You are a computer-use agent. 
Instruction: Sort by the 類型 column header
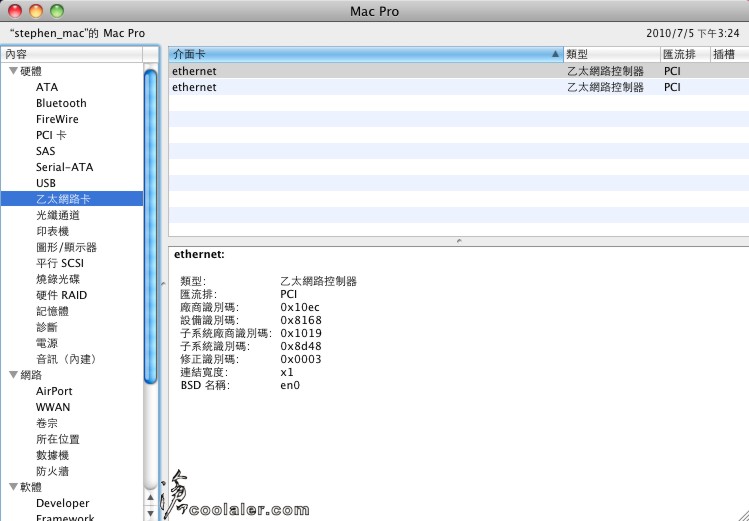(612, 54)
